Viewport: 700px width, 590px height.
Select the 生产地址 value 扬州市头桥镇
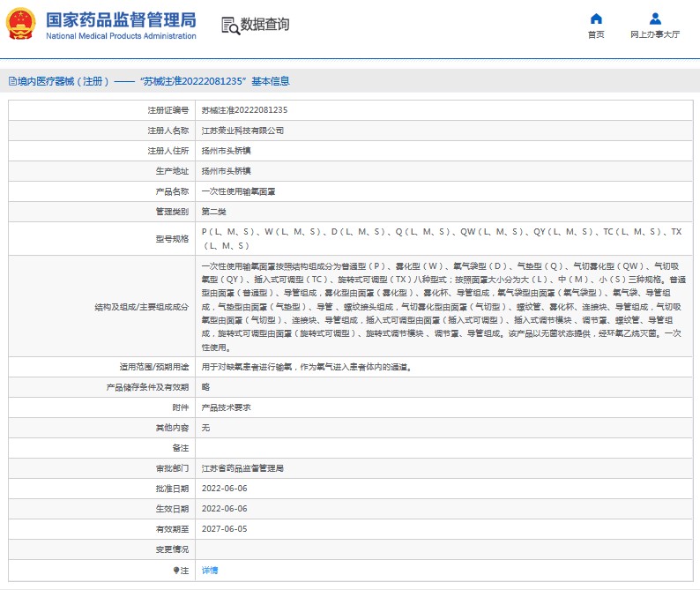pyautogui.click(x=226, y=171)
